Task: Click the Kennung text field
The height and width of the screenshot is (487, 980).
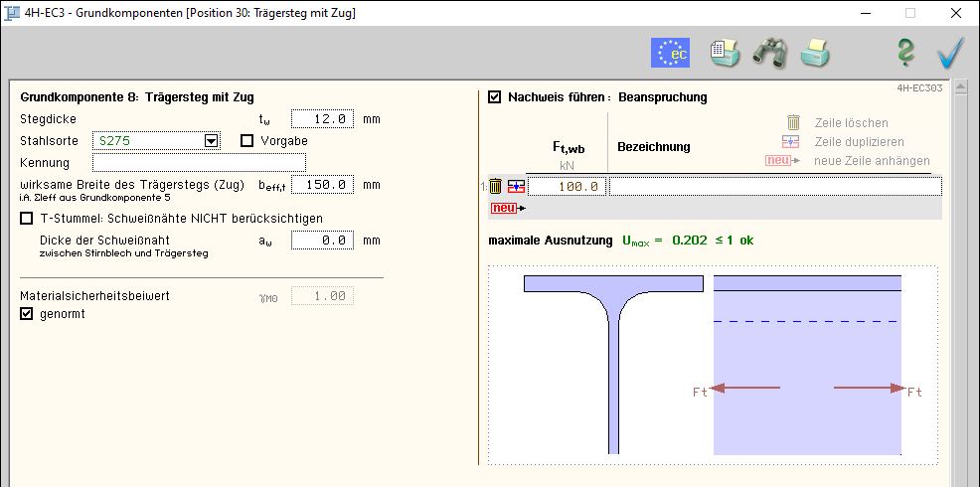Action: pyautogui.click(x=199, y=162)
